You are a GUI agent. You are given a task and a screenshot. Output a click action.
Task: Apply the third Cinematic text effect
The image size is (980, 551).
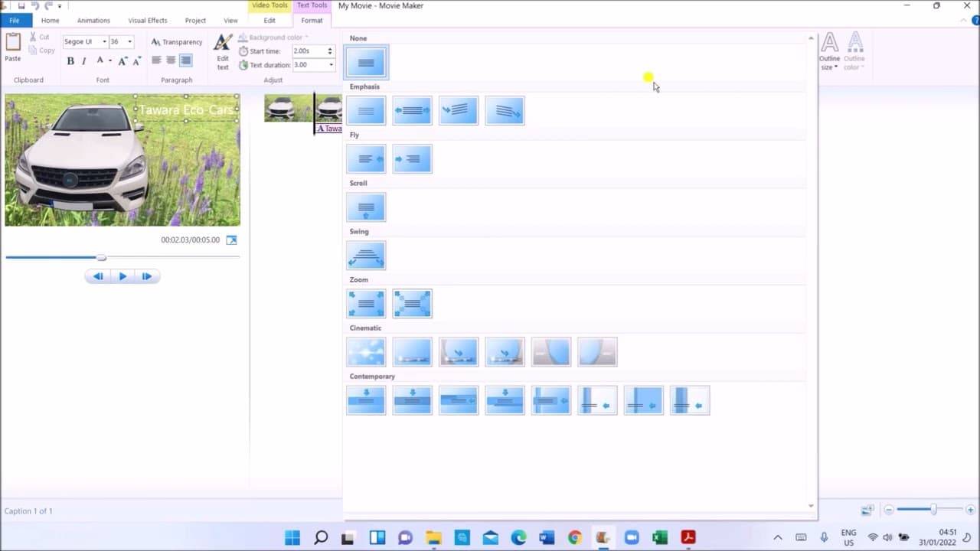[459, 351]
